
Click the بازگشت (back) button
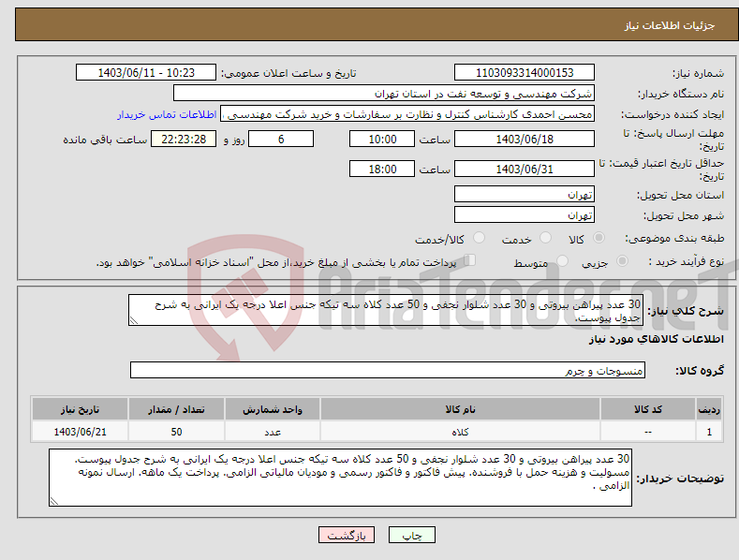[x=347, y=535]
